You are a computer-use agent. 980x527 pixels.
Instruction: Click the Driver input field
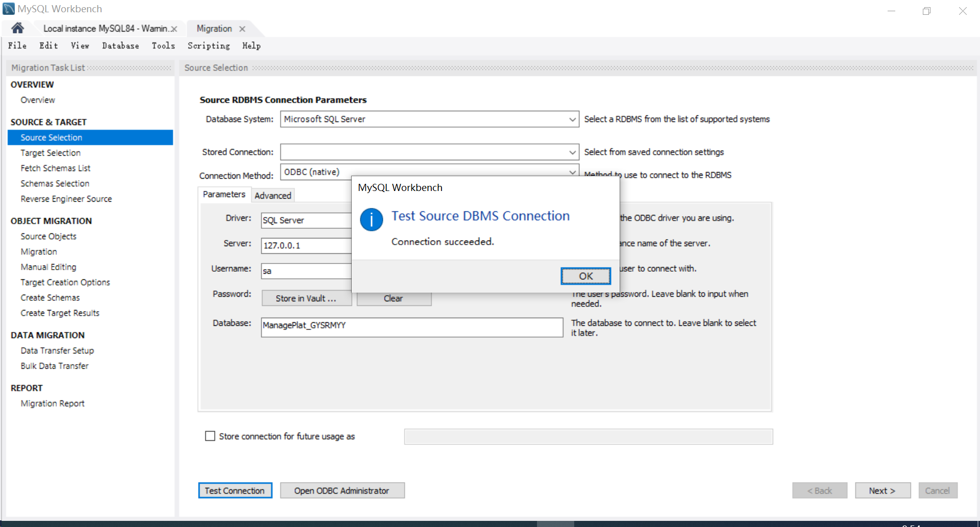point(306,221)
